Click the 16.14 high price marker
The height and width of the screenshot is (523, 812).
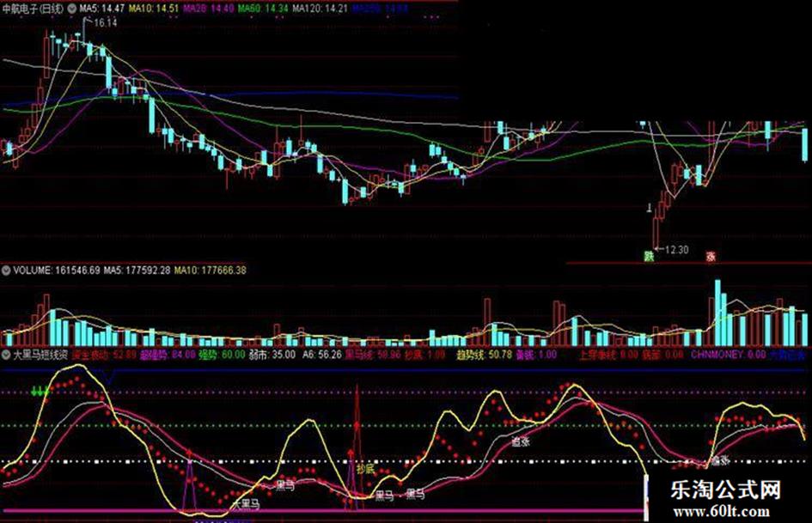point(105,23)
